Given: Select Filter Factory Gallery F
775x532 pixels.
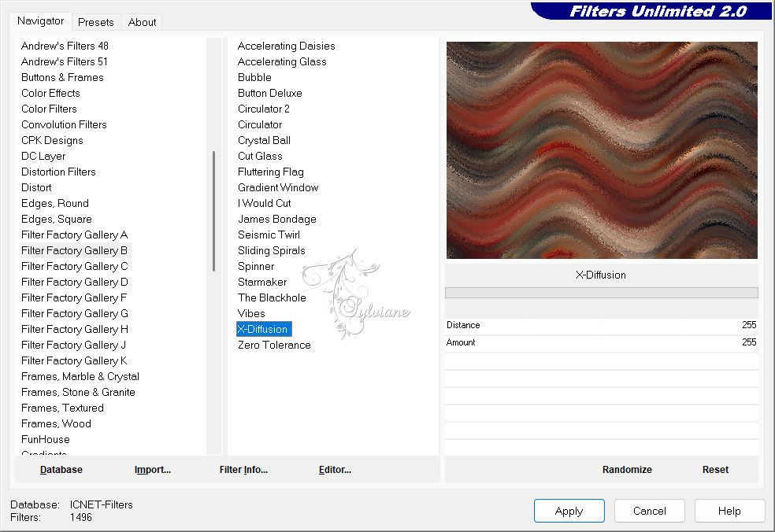Looking at the screenshot, I should [x=74, y=298].
